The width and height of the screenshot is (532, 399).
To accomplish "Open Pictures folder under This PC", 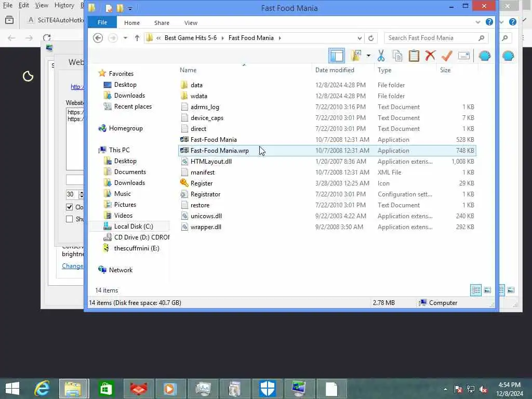I will coord(125,205).
